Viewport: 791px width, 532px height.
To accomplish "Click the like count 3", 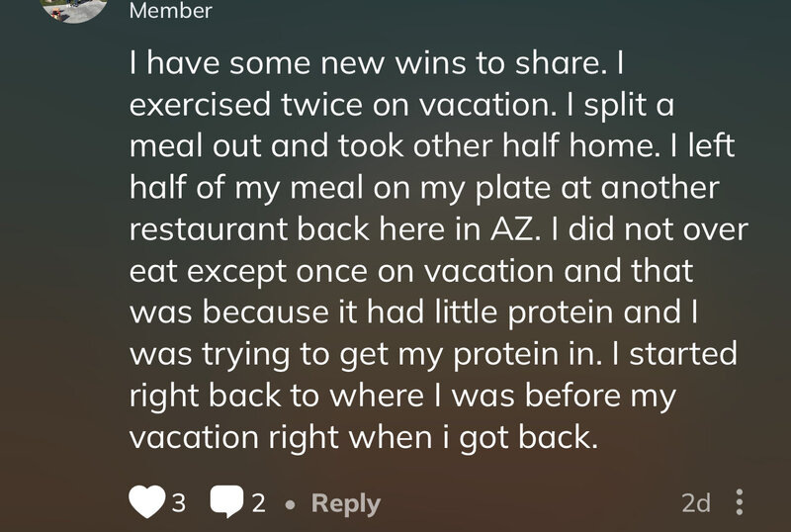I will 179,503.
